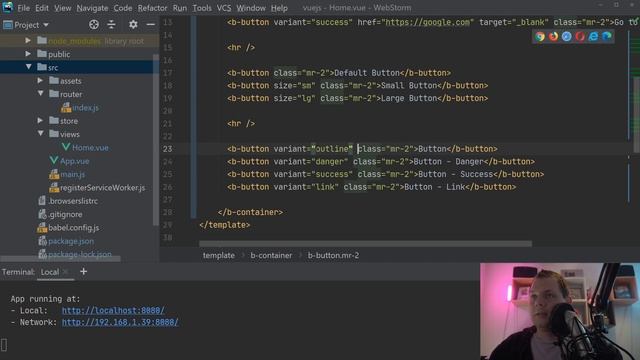The width and height of the screenshot is (640, 360).
Task: Hide the Project panel with minus icon
Action: tap(151, 24)
